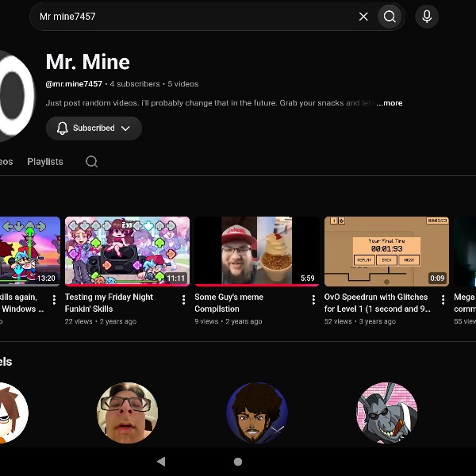
Task: Open the Testing my Friday Night Funkin' Skills title
Action: [x=109, y=303]
